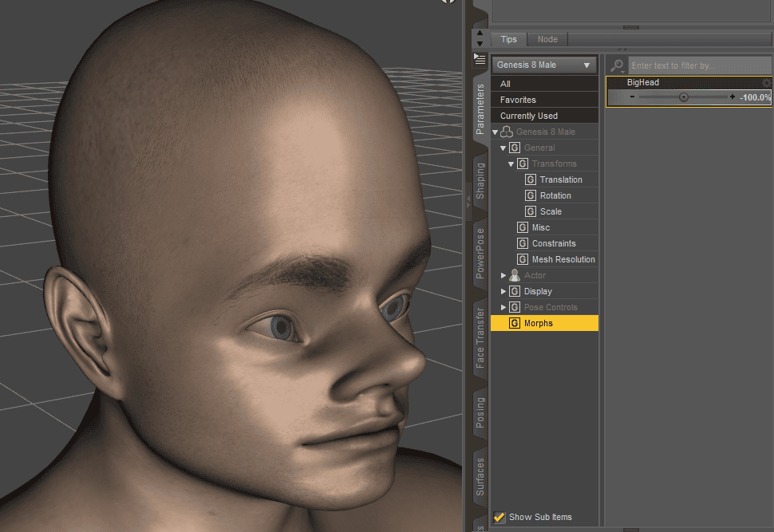
Task: Click the G group icon beside Morphs
Action: [x=515, y=323]
